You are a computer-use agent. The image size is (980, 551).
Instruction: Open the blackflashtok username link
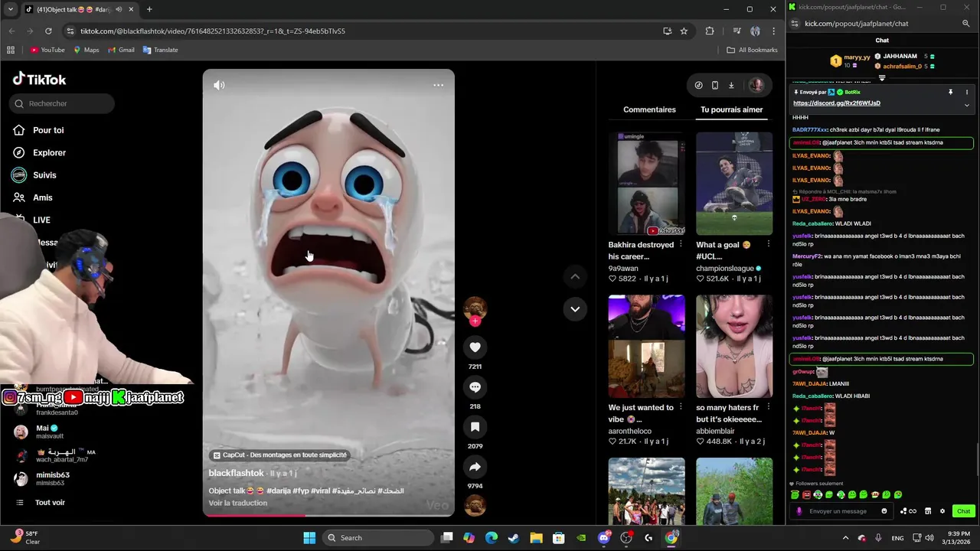pos(236,473)
